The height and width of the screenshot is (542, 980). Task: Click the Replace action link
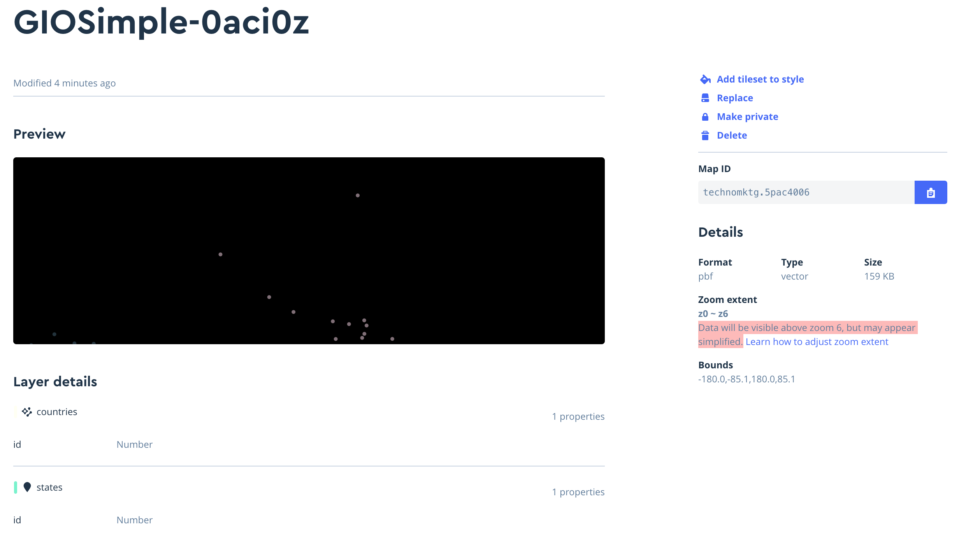point(734,98)
